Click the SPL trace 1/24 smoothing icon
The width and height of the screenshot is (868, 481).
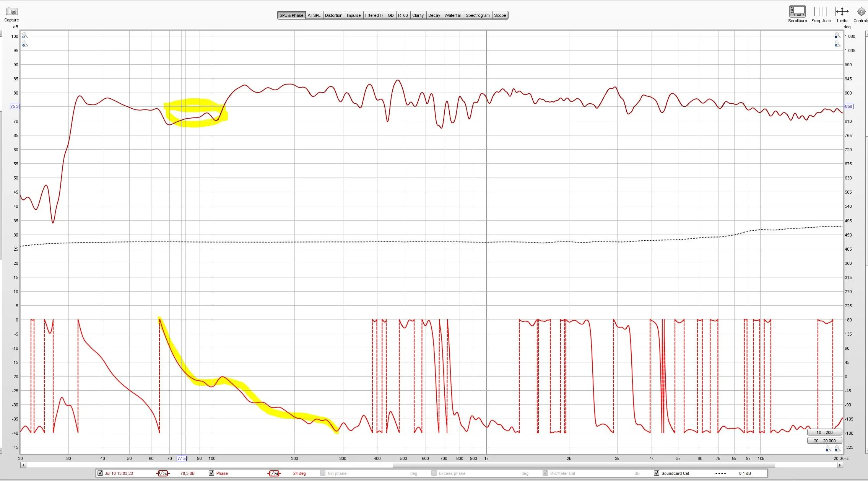click(x=163, y=473)
